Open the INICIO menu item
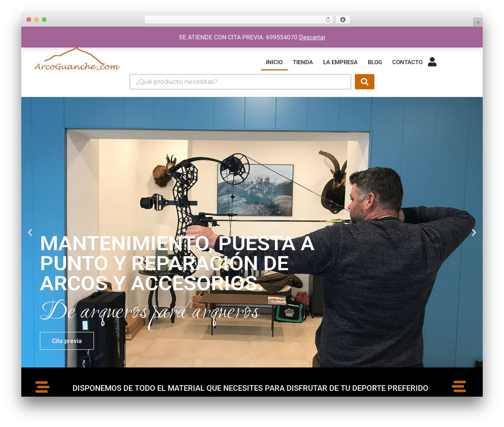Image resolution: width=504 pixels, height=427 pixels. pyautogui.click(x=274, y=62)
